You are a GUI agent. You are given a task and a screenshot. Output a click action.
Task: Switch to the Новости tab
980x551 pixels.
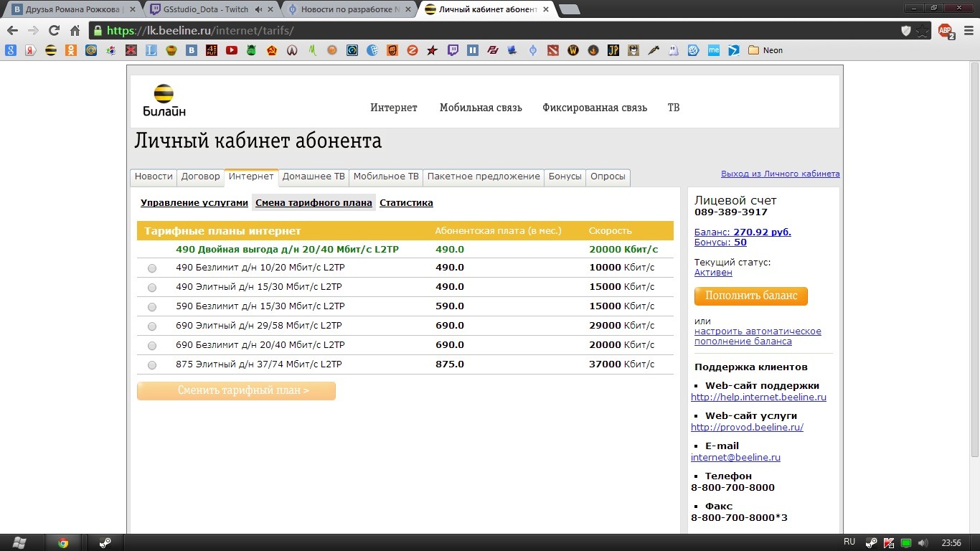pyautogui.click(x=154, y=176)
